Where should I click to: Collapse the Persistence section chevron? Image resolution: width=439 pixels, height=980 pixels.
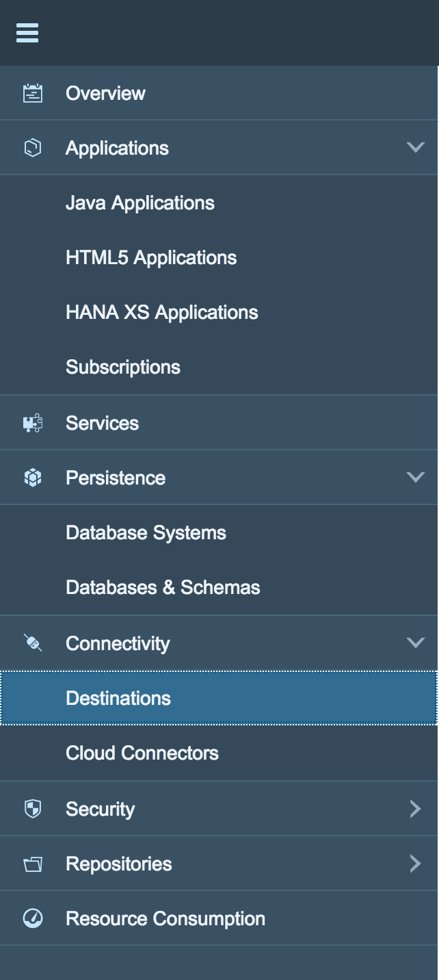point(415,477)
